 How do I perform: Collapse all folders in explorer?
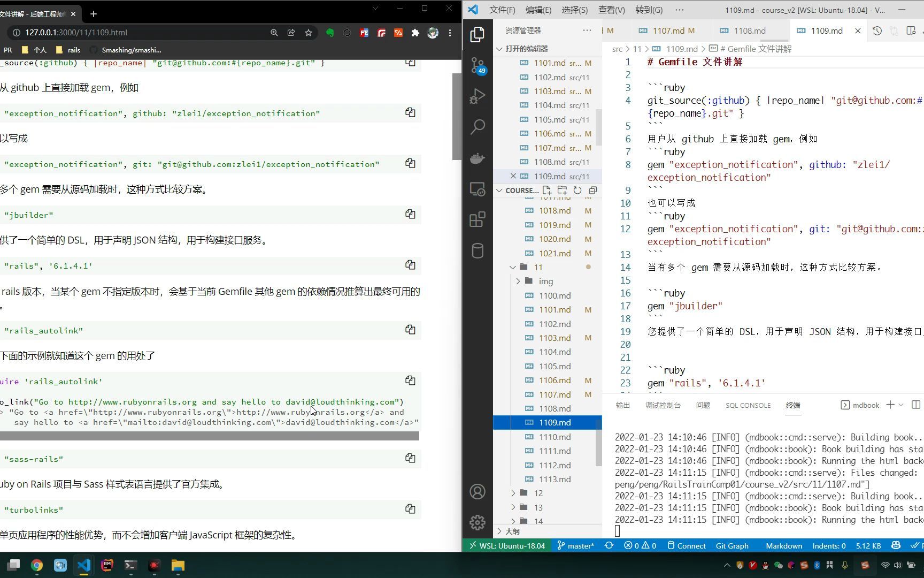pos(592,191)
